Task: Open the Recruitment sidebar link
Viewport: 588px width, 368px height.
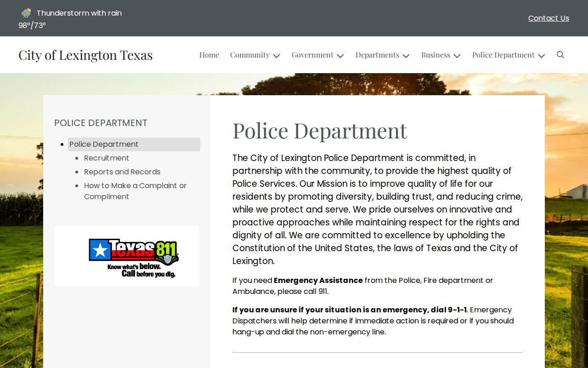Action: tap(107, 158)
